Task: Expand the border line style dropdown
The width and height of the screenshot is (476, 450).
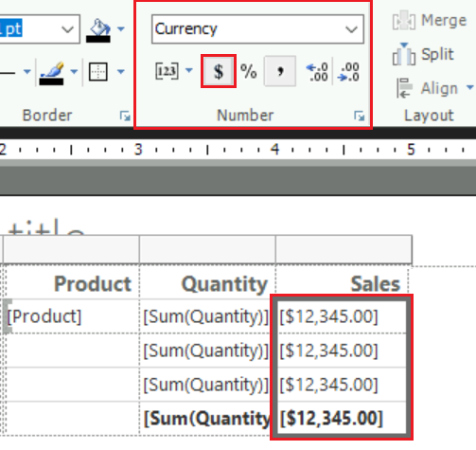Action: 27,72
